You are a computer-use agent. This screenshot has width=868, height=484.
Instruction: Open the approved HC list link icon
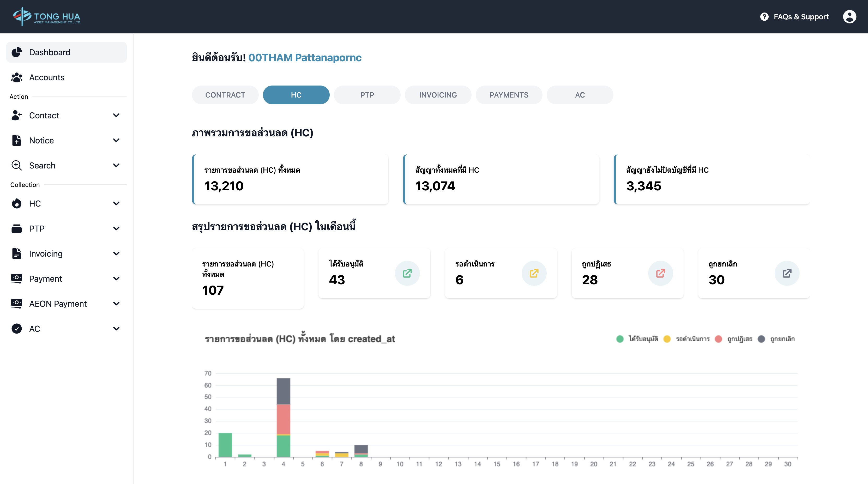(407, 273)
